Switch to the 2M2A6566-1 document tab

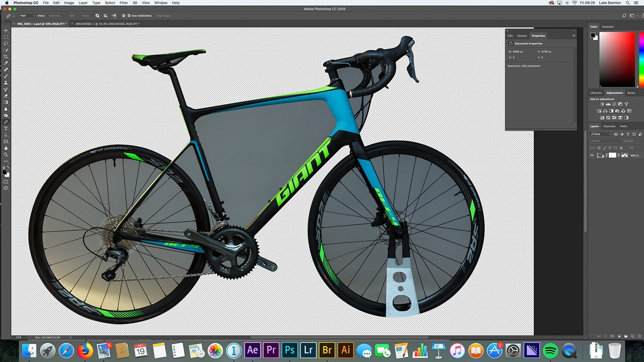[107, 24]
